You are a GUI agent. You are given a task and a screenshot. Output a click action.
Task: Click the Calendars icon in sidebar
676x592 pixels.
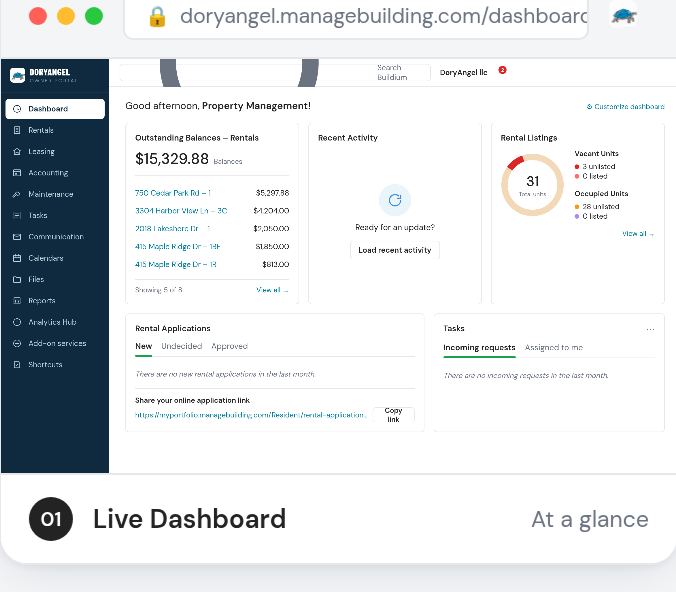pos(17,258)
